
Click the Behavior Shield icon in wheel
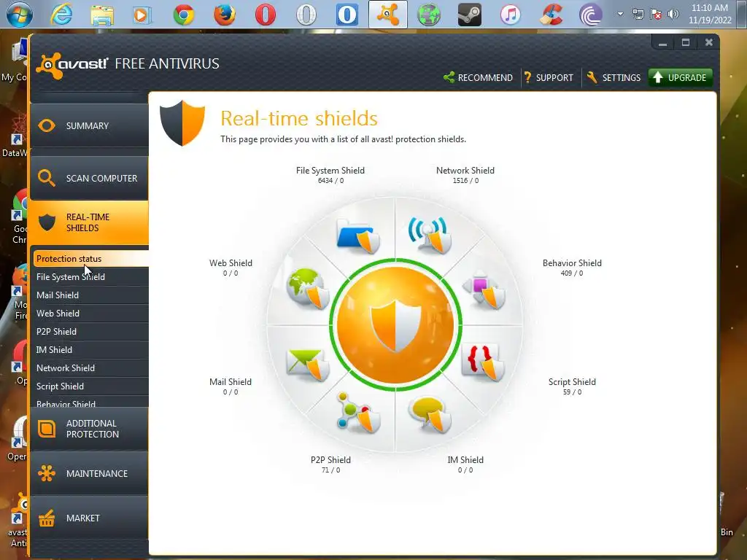pos(484,290)
